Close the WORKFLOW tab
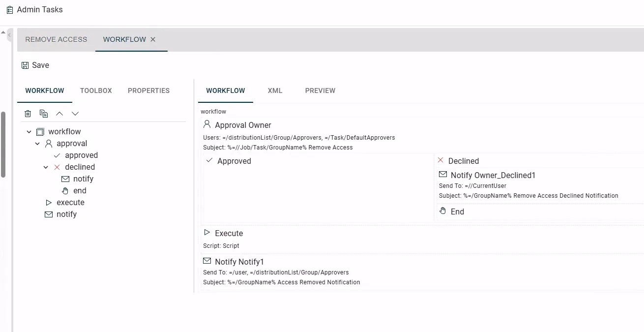 (153, 39)
